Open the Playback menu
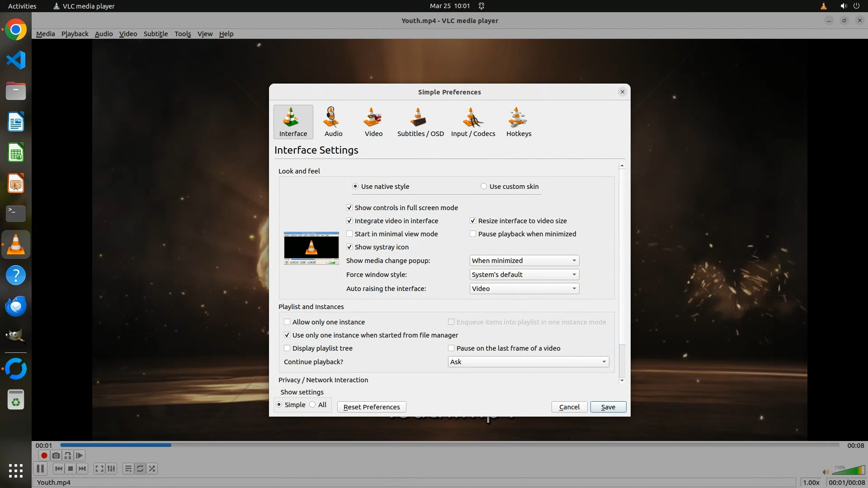Screen dimensions: 868x488 pos(75,34)
